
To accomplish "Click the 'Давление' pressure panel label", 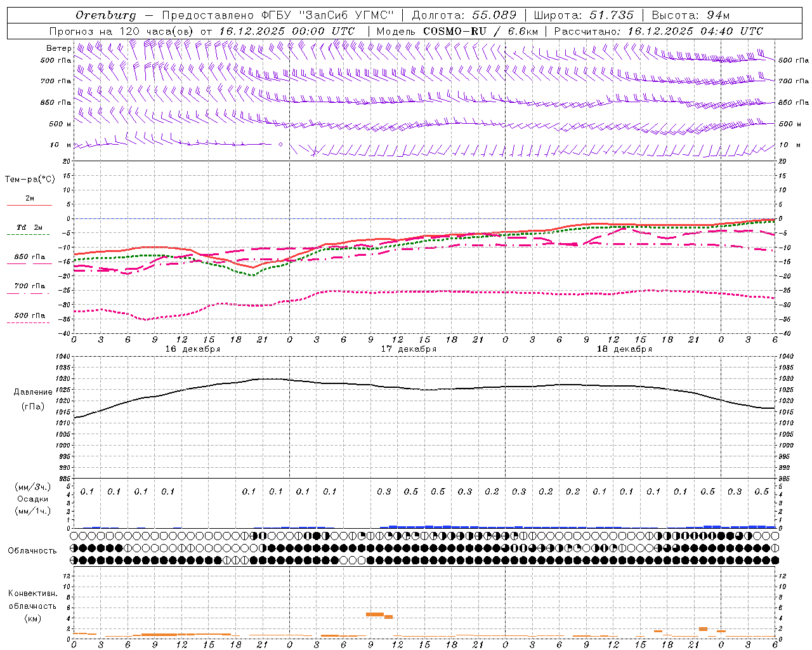I will (x=33, y=392).
